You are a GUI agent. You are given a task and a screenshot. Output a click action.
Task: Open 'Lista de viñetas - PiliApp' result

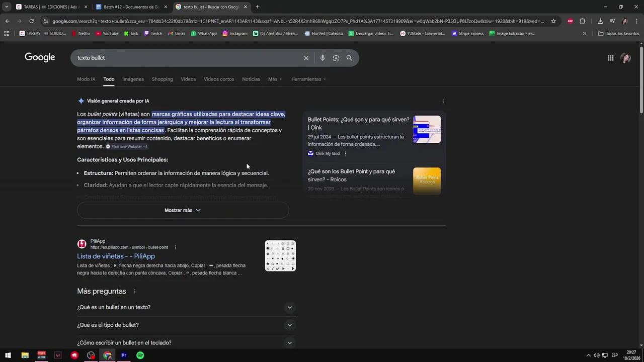click(116, 256)
